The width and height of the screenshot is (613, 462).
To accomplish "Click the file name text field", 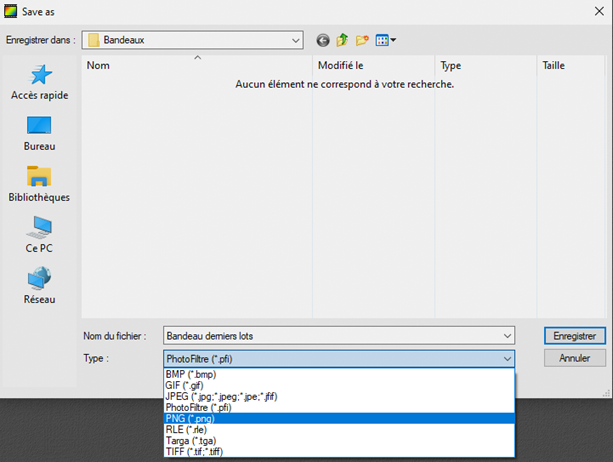I will click(x=330, y=336).
